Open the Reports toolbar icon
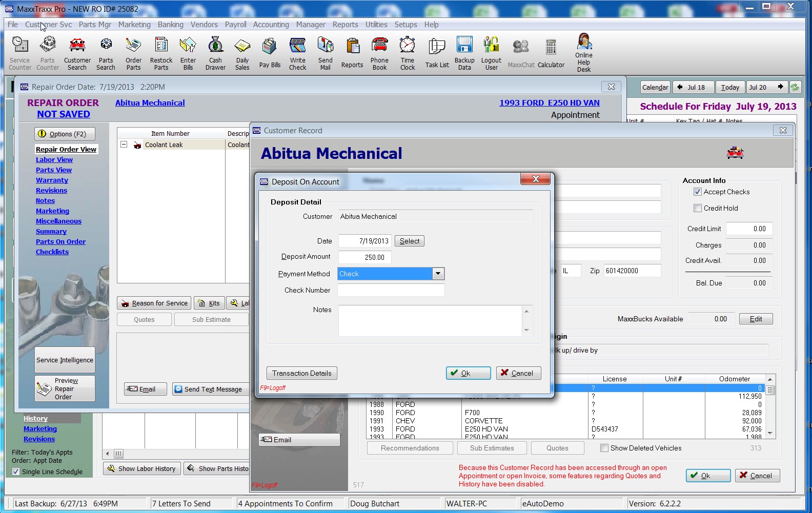Image resolution: width=812 pixels, height=513 pixels. 352,53
